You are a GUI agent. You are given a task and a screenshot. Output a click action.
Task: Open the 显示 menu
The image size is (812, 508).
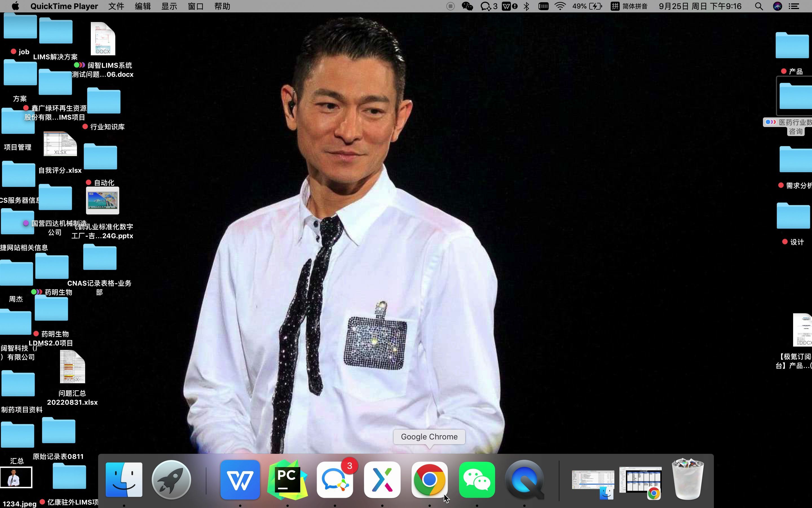tap(169, 6)
